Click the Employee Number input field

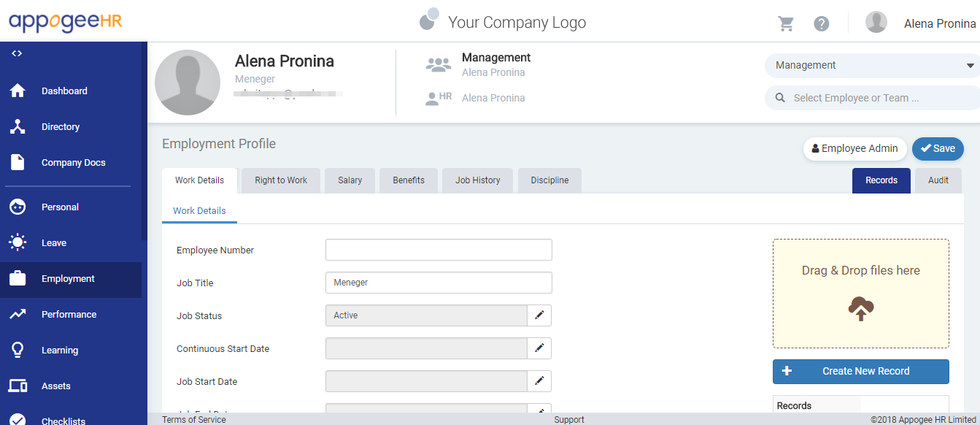(439, 250)
